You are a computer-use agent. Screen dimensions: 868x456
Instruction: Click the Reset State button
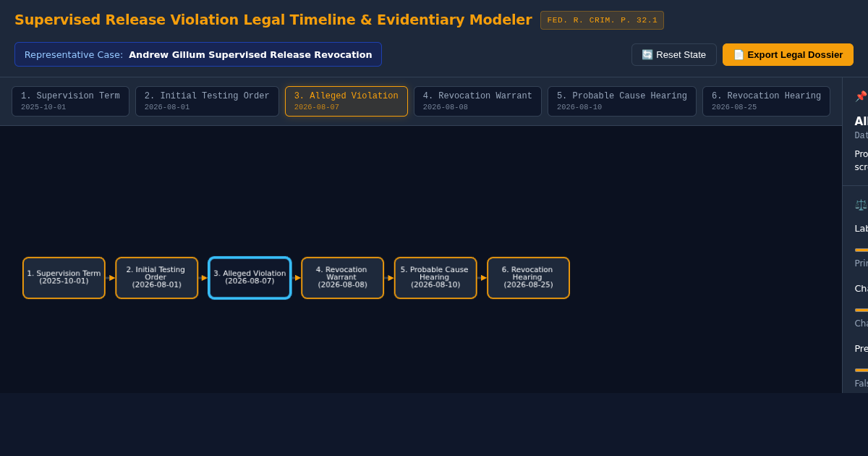(673, 54)
